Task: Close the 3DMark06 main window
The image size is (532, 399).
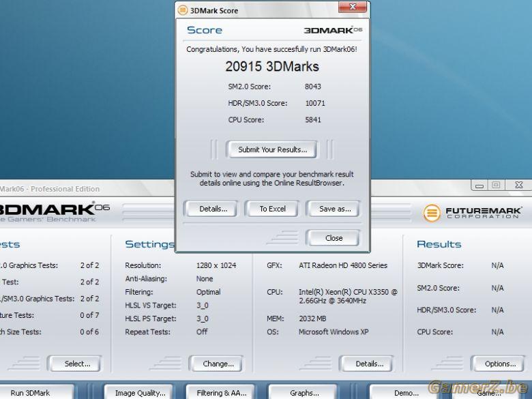Action: pyautogui.click(x=518, y=186)
